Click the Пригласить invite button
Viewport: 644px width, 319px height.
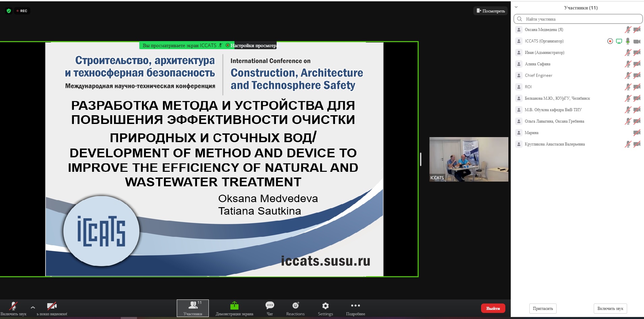(543, 309)
